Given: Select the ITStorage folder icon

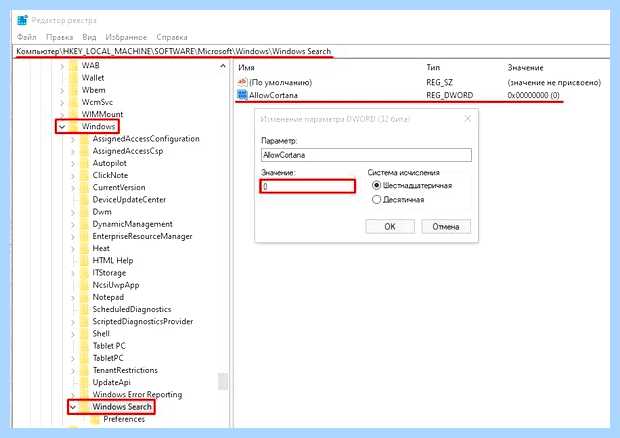Looking at the screenshot, I should click(85, 273).
